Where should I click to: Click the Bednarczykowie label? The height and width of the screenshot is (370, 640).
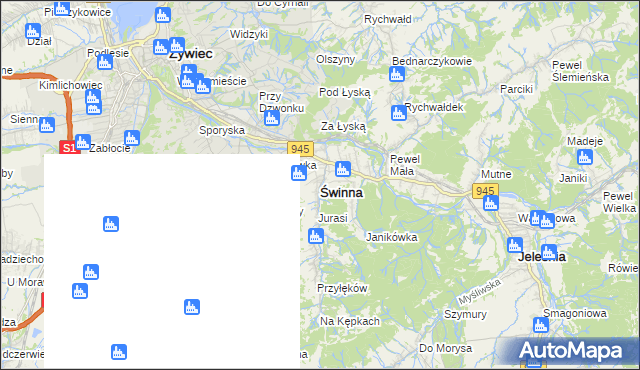pyautogui.click(x=432, y=61)
